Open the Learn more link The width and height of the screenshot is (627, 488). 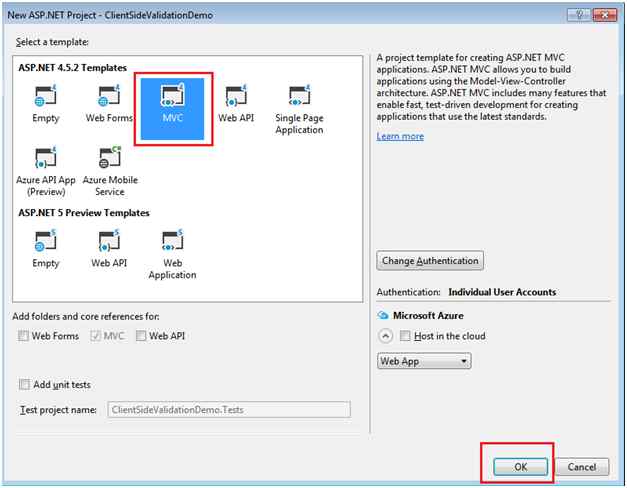point(400,136)
